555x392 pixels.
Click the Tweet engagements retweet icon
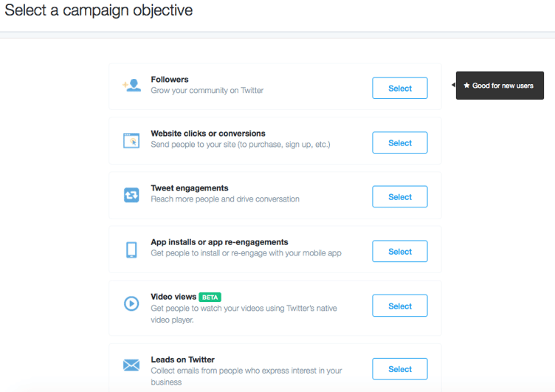(131, 195)
